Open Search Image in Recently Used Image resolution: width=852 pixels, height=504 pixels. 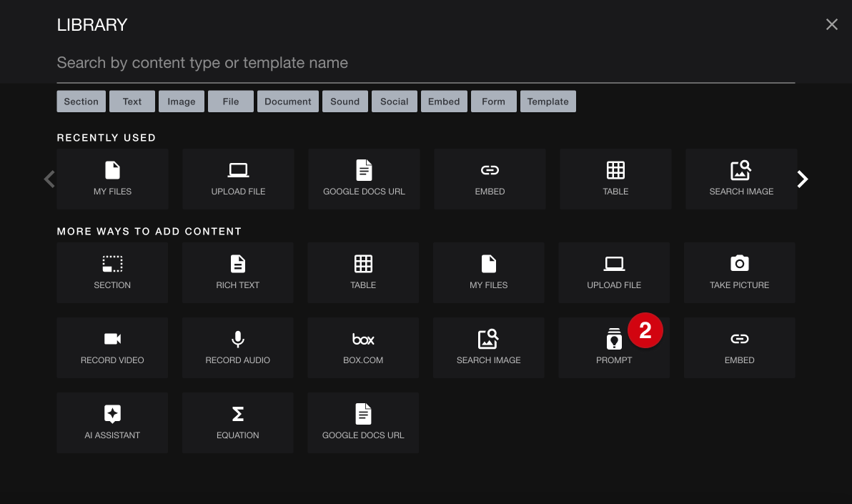[x=741, y=179]
